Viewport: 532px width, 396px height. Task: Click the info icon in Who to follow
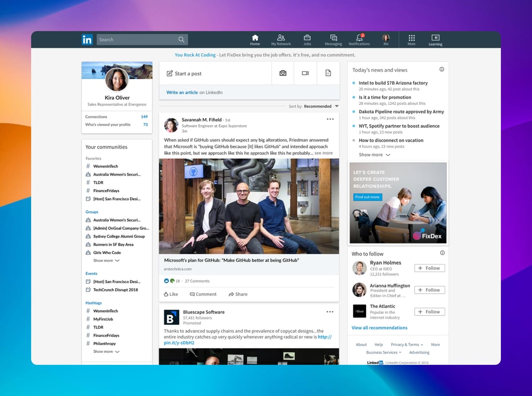click(x=443, y=253)
